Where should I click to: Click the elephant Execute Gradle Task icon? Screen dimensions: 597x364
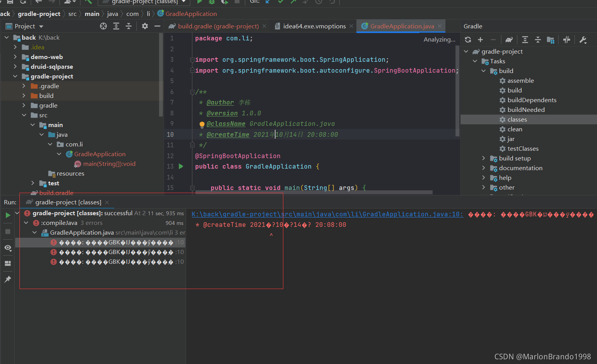[x=509, y=40]
